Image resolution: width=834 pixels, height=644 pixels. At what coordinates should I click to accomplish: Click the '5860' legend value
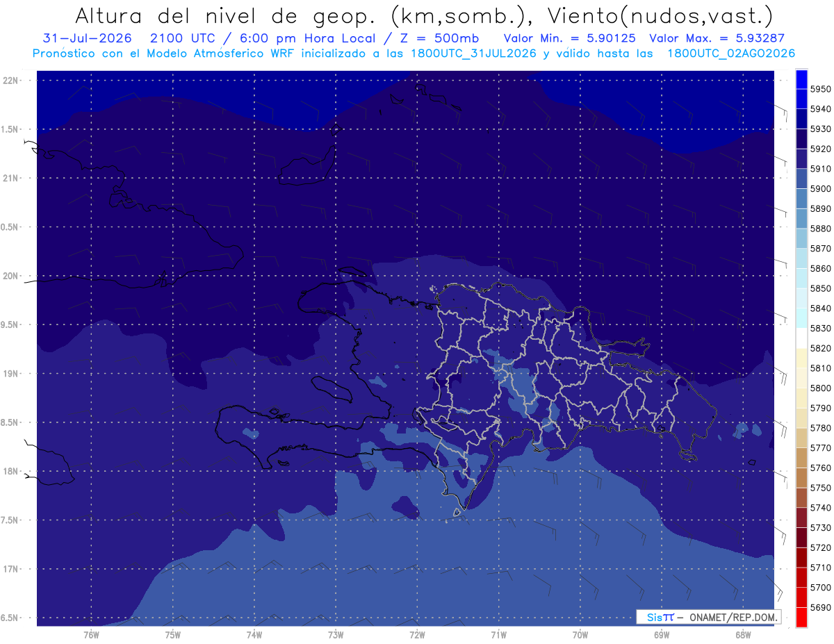coord(821,268)
